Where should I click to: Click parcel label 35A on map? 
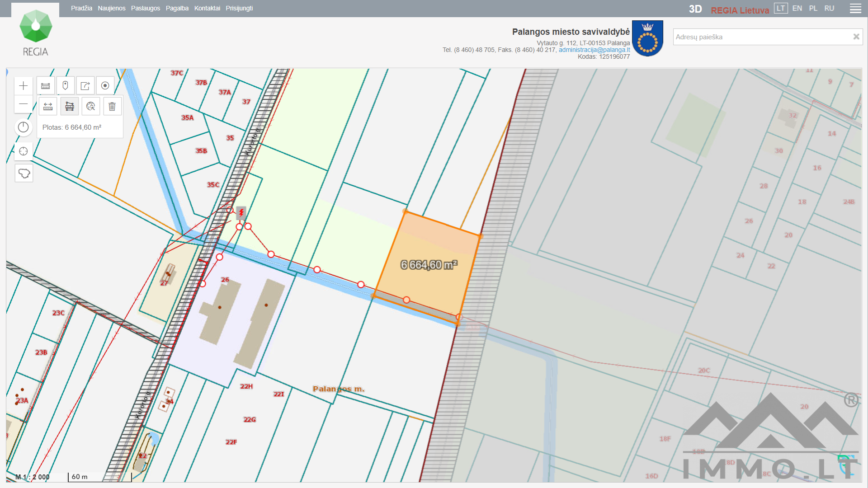click(x=187, y=117)
